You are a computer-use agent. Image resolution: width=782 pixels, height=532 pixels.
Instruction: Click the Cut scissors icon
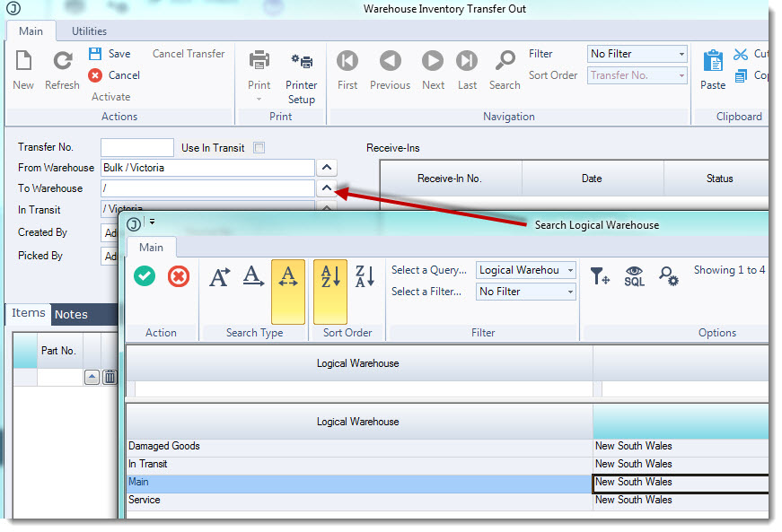pos(741,54)
